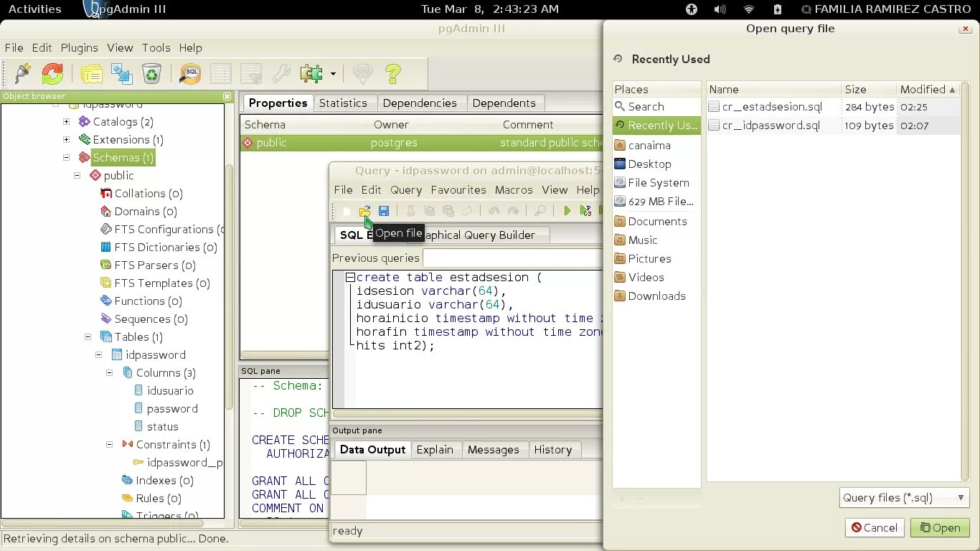This screenshot has height=551, width=980.
Task: Click the guru hint face icon
Action: (363, 73)
